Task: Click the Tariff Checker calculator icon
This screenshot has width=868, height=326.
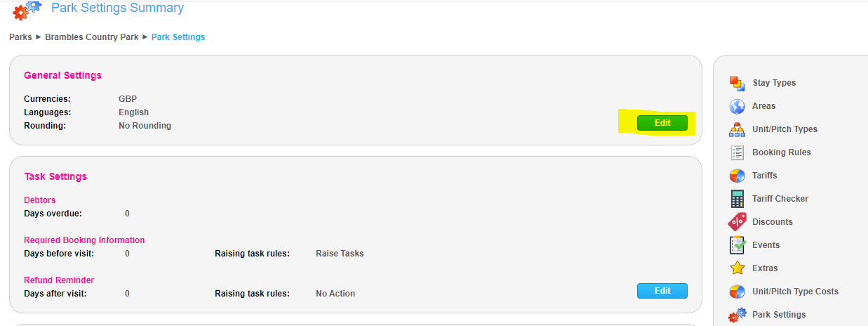Action: [x=737, y=199]
